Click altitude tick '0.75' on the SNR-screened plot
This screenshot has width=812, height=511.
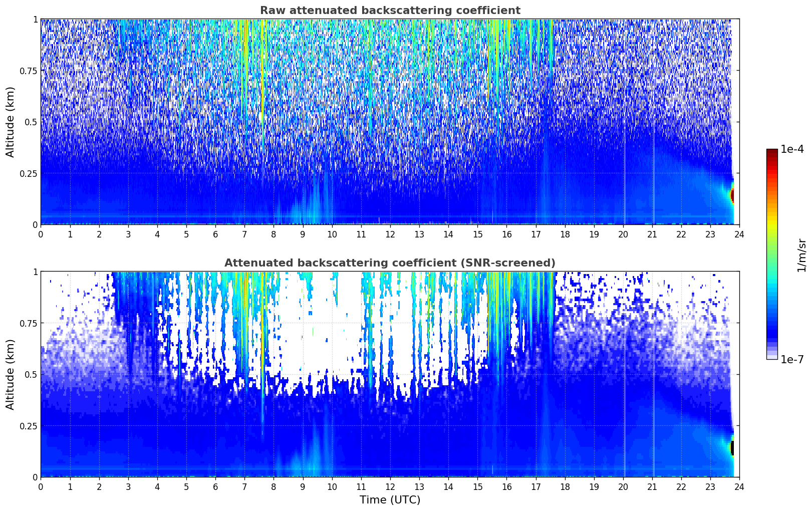28,323
